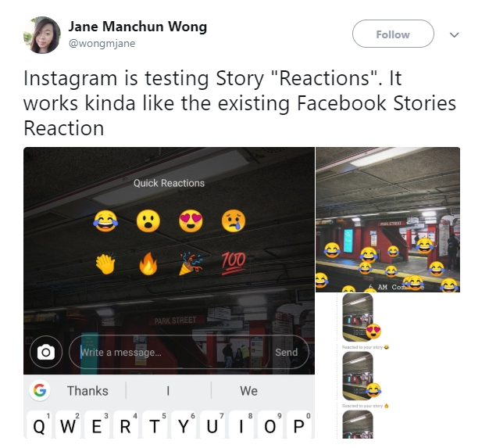Click the Follow button

coord(393,34)
